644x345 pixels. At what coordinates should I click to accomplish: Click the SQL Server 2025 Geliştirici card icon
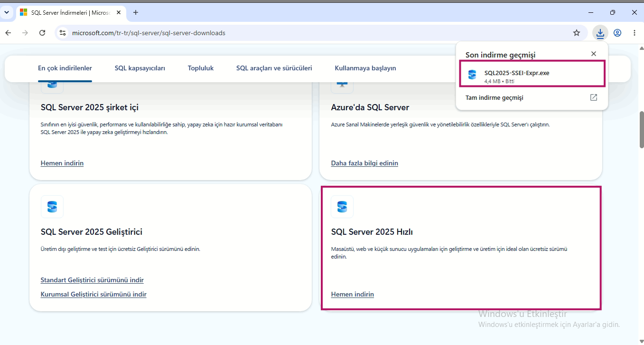[52, 207]
